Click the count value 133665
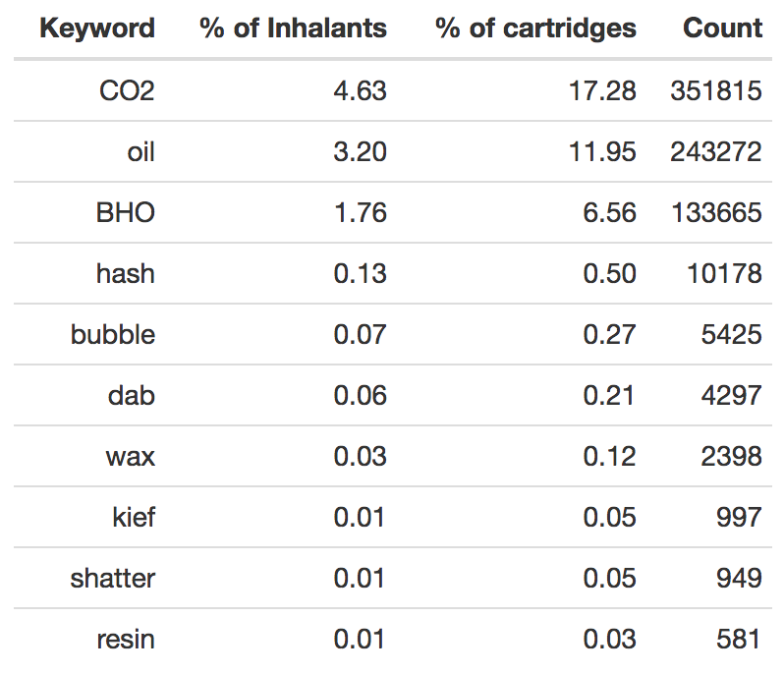 coord(716,213)
